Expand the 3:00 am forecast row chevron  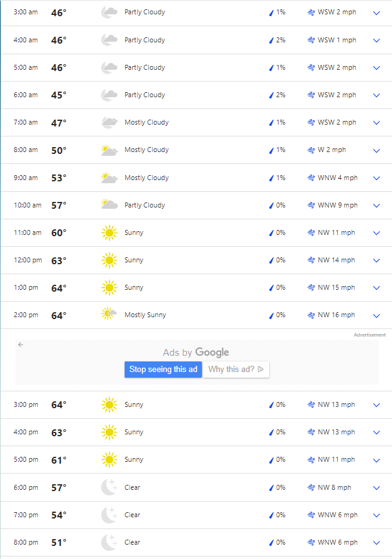(376, 13)
